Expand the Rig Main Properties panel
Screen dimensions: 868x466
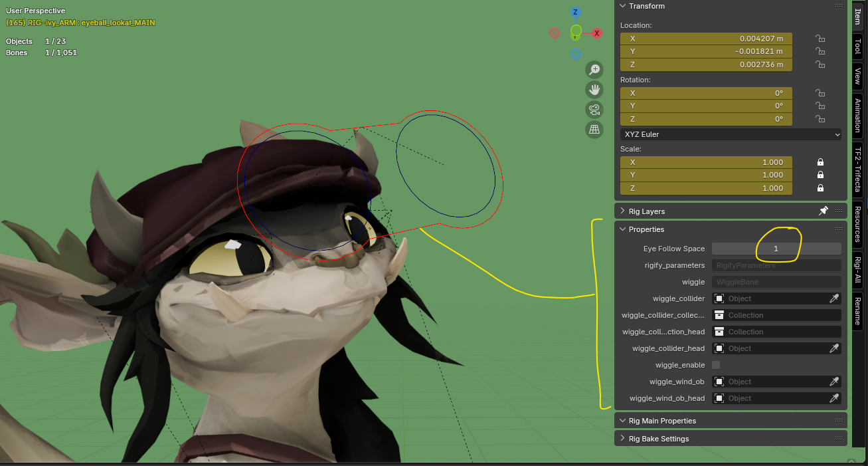click(x=622, y=421)
